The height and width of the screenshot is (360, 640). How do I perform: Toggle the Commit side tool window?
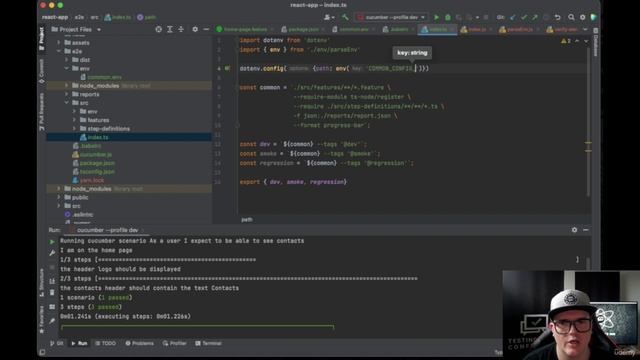click(42, 71)
